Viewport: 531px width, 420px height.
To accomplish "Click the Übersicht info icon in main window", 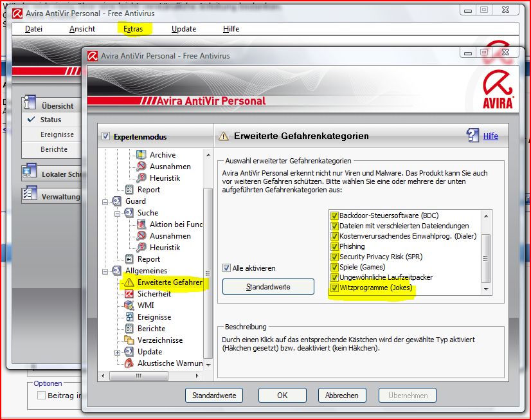I will (30, 102).
